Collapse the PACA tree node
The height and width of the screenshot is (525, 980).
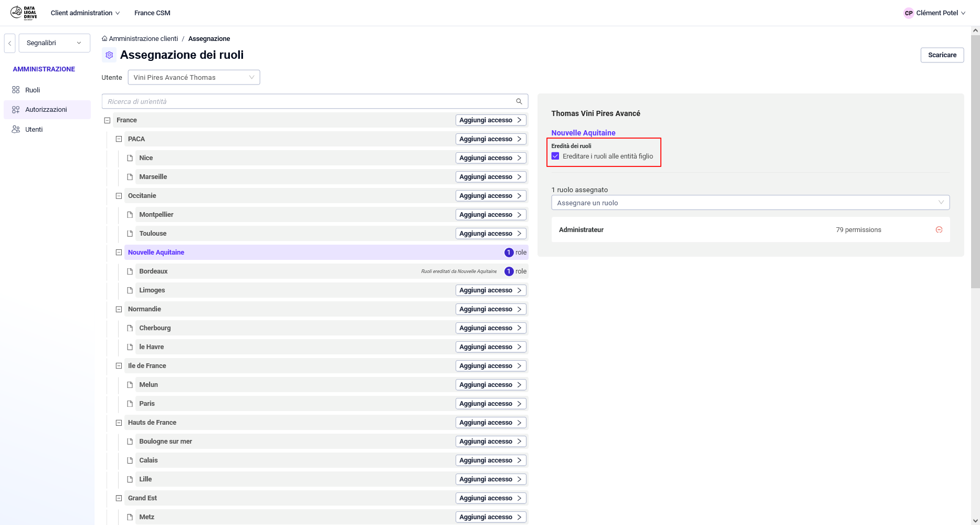coord(119,139)
